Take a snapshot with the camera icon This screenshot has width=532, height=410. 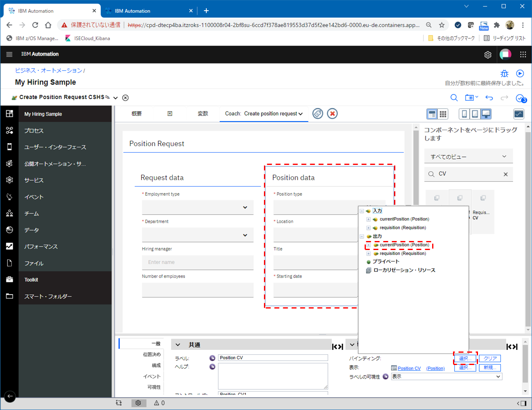tap(469, 98)
